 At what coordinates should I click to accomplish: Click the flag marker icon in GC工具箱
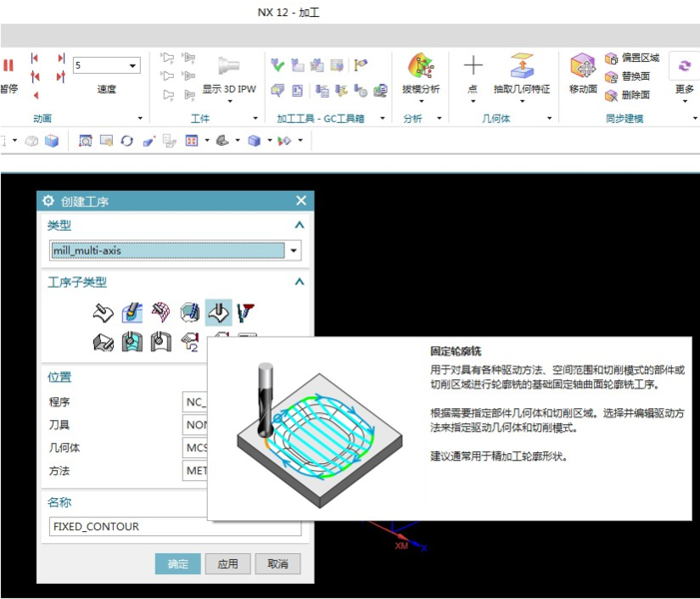click(x=360, y=65)
